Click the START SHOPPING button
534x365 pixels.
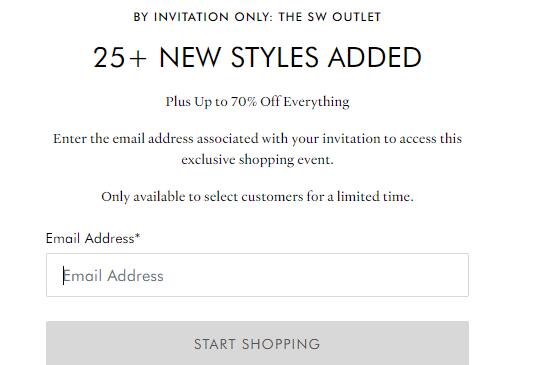tap(257, 343)
